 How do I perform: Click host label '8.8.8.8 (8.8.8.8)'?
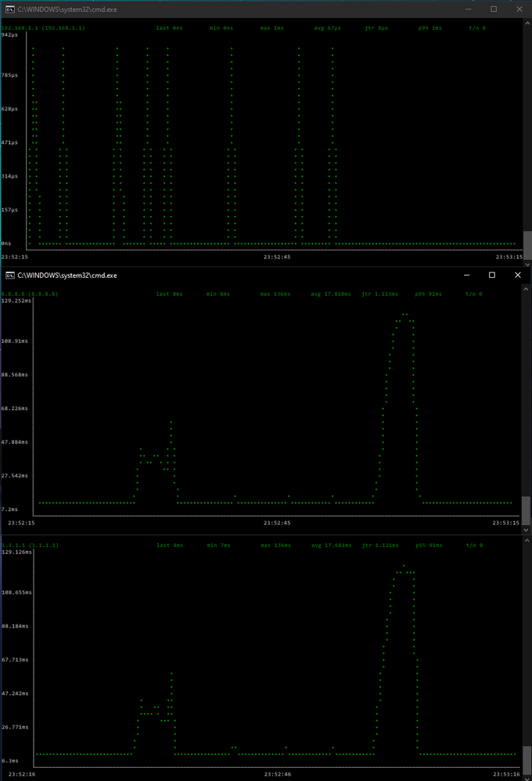point(30,294)
